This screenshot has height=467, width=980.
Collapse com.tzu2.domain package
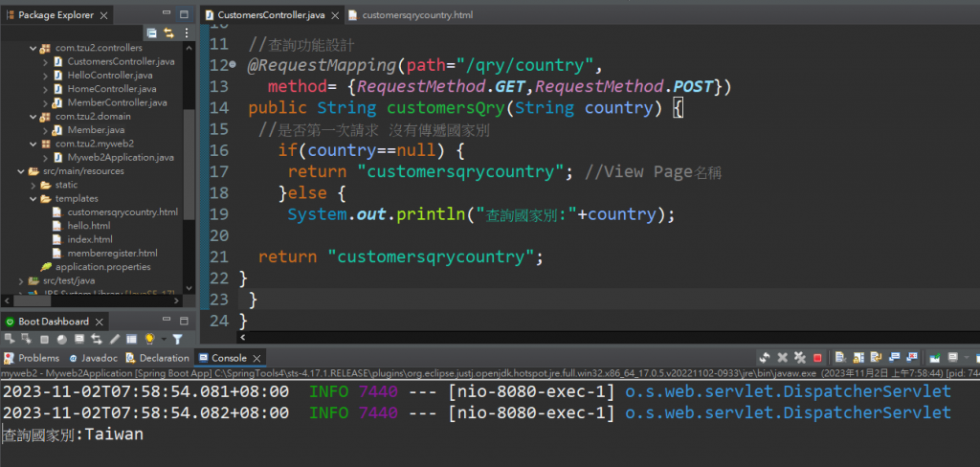33,117
